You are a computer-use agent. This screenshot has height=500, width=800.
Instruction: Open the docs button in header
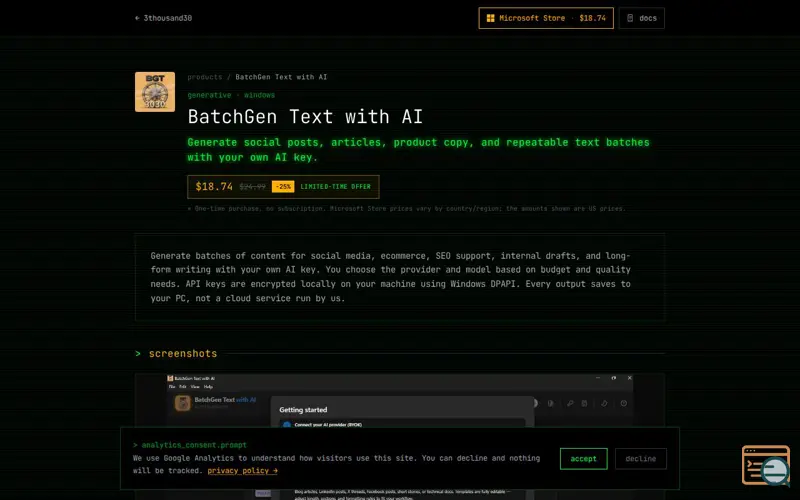point(642,18)
